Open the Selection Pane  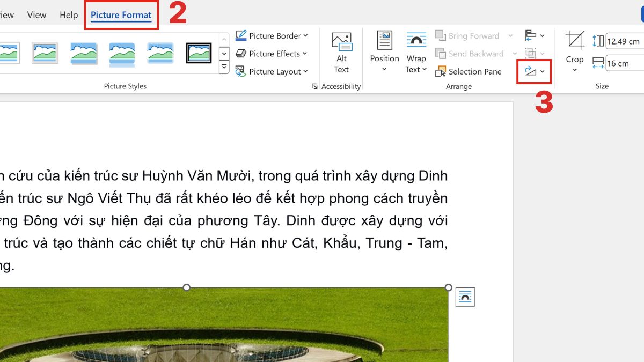click(469, 71)
